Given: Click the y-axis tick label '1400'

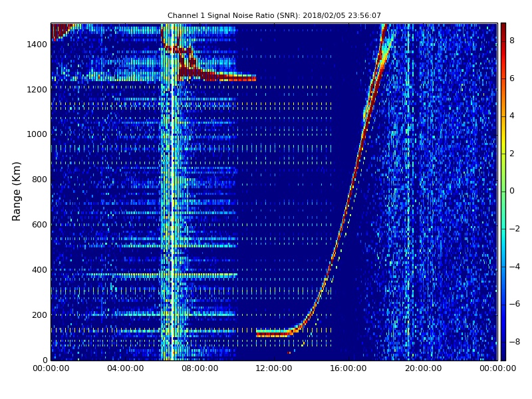Looking at the screenshot, I should [x=37, y=45].
